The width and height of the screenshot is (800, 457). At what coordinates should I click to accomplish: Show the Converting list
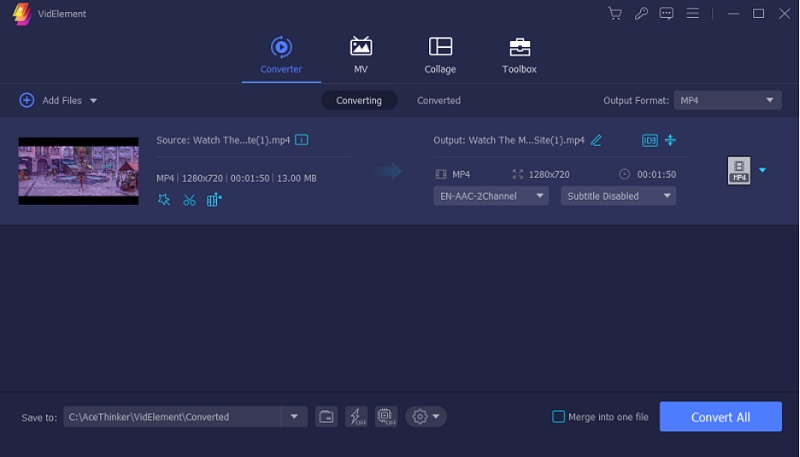[359, 100]
